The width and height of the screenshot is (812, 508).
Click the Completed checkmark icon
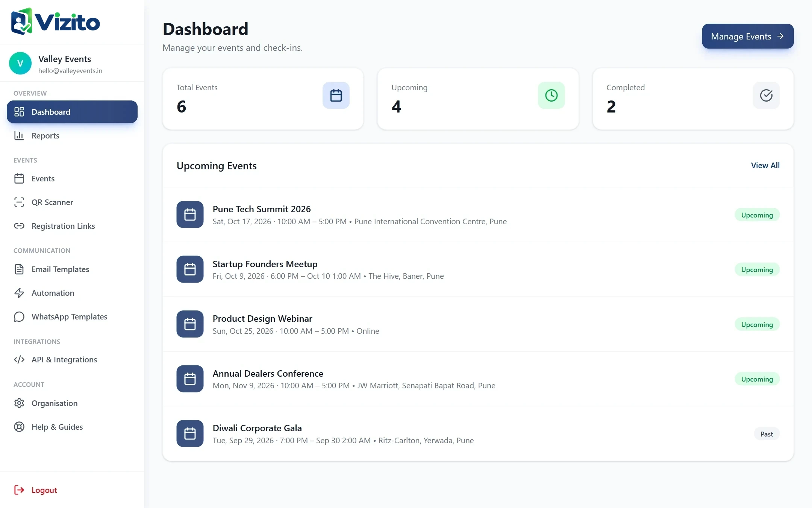pyautogui.click(x=766, y=95)
